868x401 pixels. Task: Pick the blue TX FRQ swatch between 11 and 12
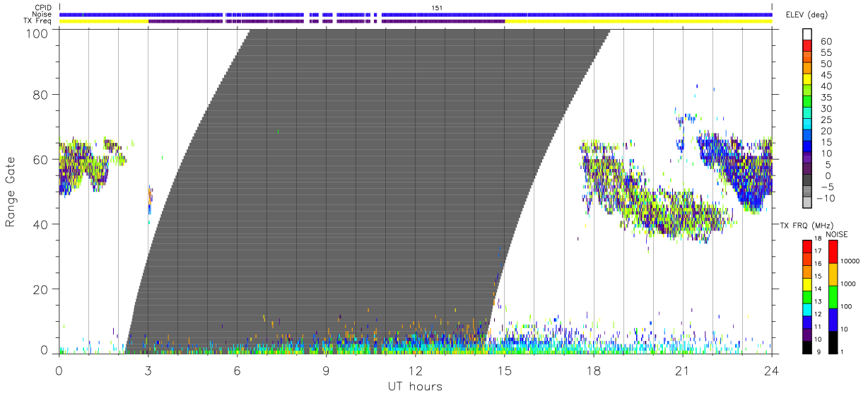(x=807, y=322)
